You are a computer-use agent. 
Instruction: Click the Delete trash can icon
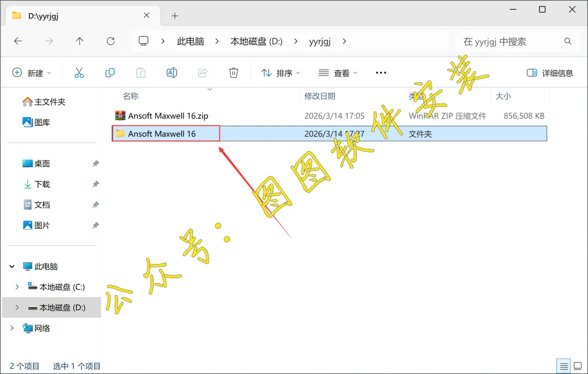[x=234, y=73]
